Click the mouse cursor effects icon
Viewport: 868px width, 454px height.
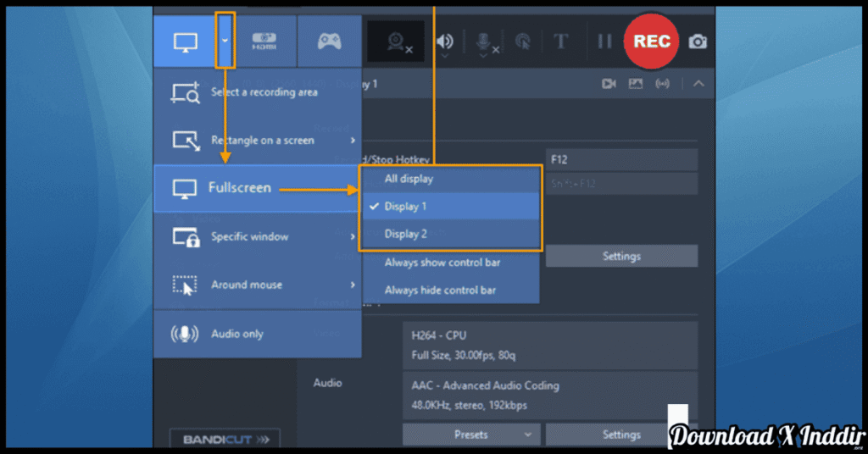click(x=523, y=42)
